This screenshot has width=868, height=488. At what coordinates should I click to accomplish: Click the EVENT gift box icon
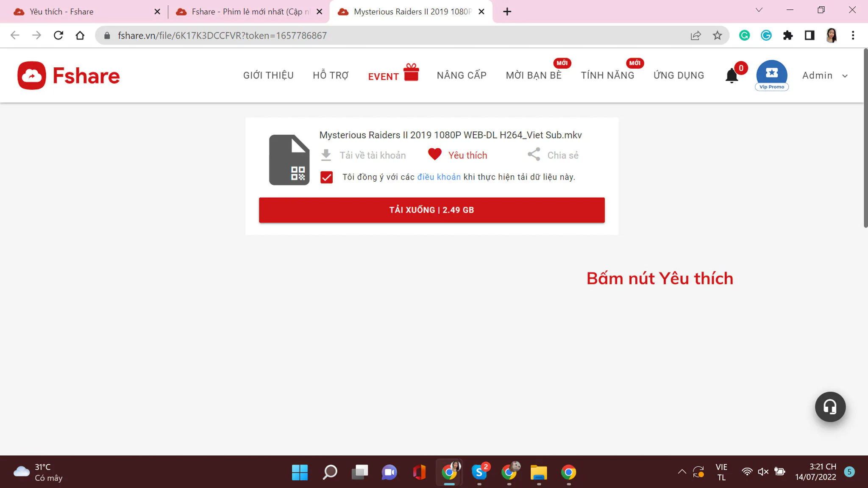pos(411,72)
